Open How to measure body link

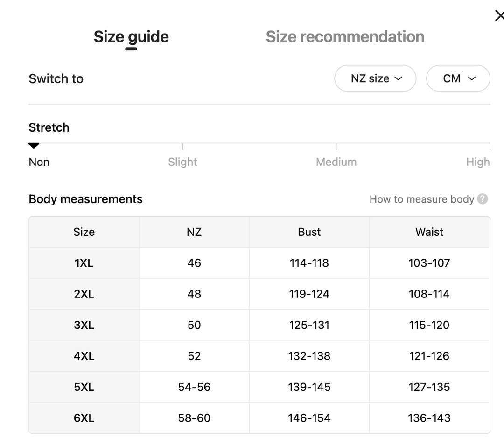[x=421, y=199]
